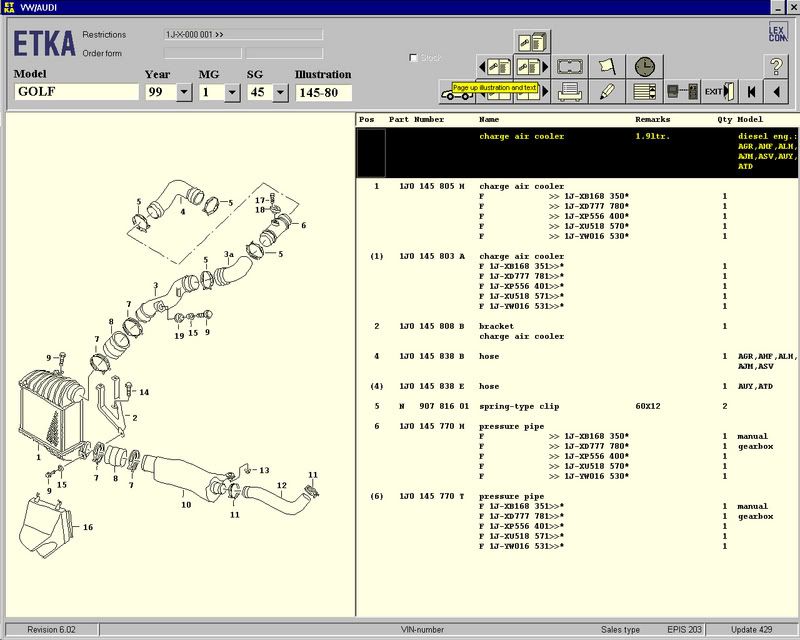Click position 19 in the diagram
Image resolution: width=800 pixels, height=640 pixels.
pos(179,336)
